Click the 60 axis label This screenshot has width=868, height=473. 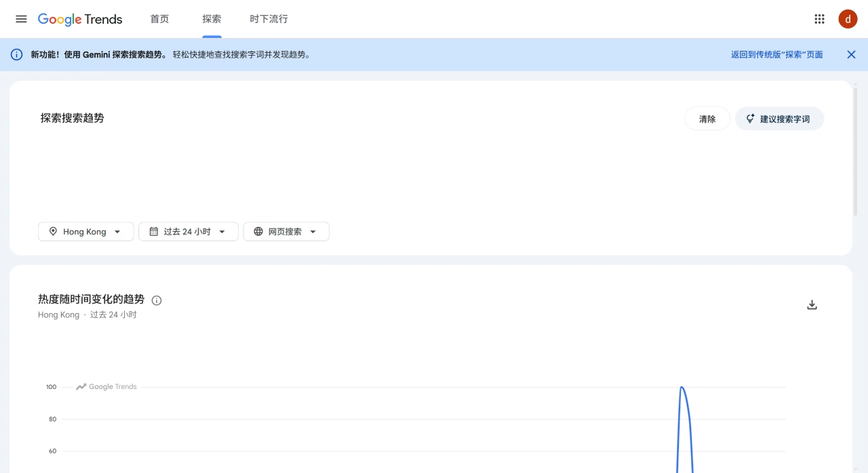point(53,451)
